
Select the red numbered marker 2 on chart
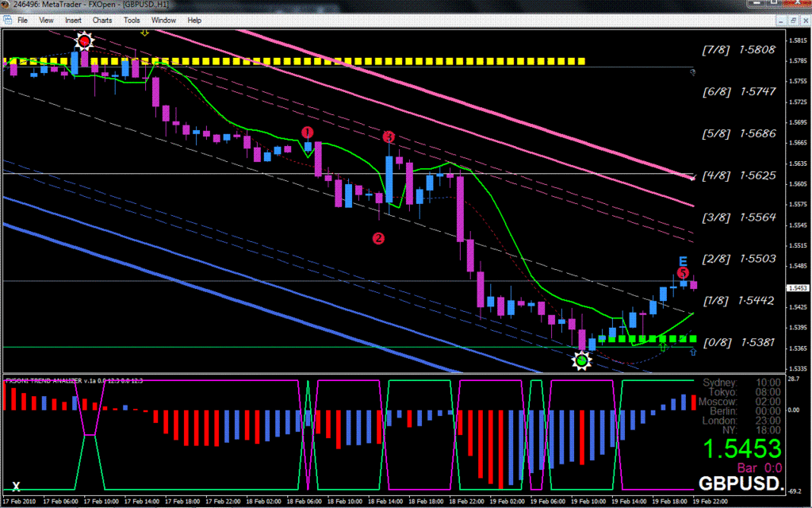pos(378,237)
